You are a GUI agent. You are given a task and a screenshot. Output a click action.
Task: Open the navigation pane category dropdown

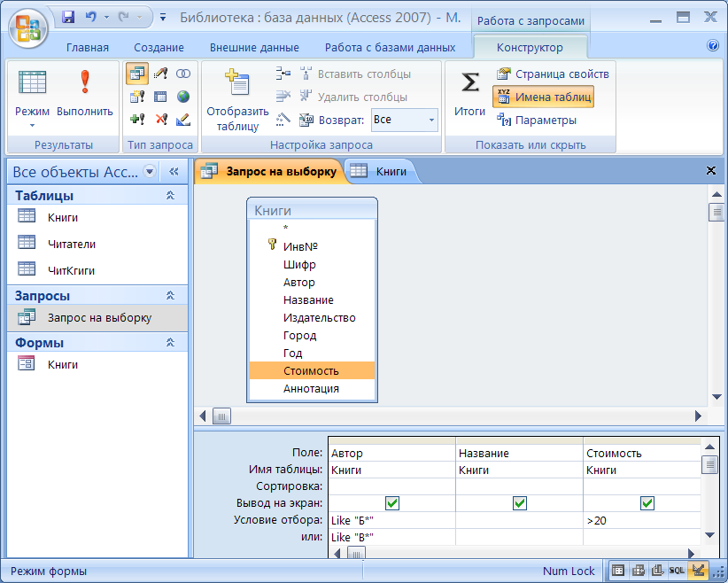pos(150,171)
